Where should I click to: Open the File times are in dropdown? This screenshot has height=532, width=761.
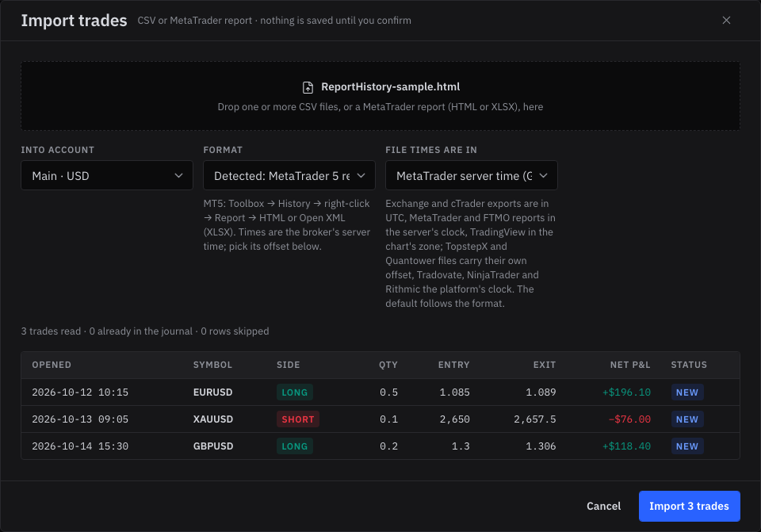(x=471, y=176)
